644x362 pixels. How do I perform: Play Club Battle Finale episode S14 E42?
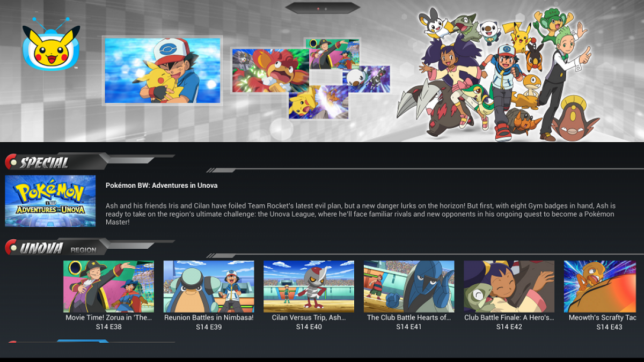pos(509,286)
